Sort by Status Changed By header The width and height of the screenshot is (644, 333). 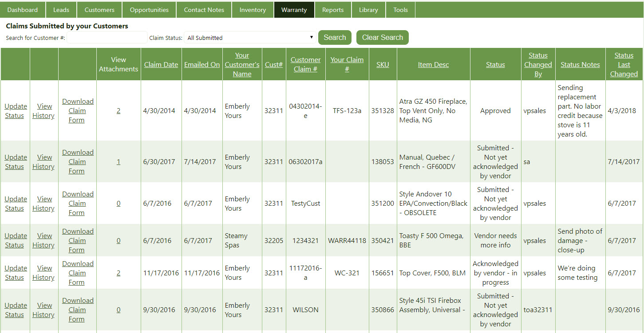tap(538, 65)
